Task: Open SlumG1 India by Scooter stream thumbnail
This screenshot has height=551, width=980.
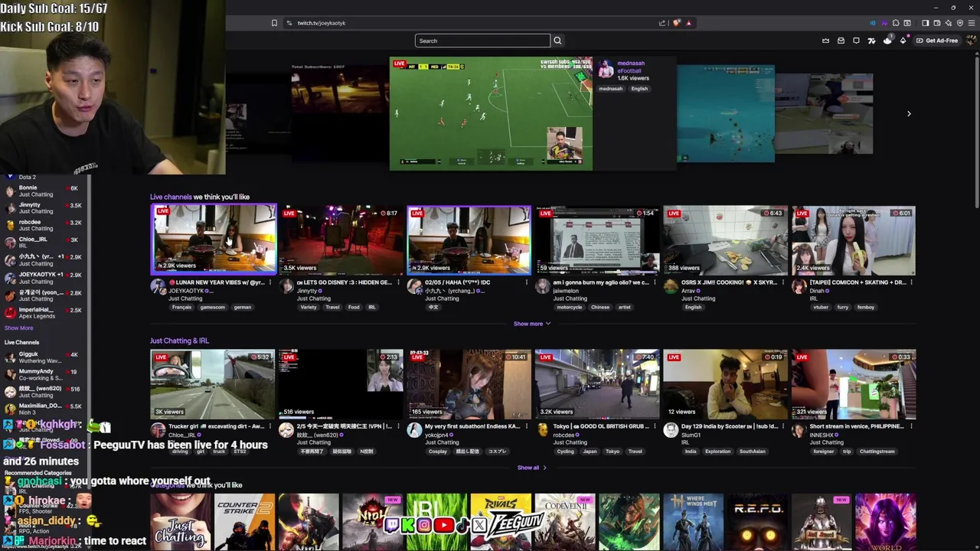Action: coord(725,383)
